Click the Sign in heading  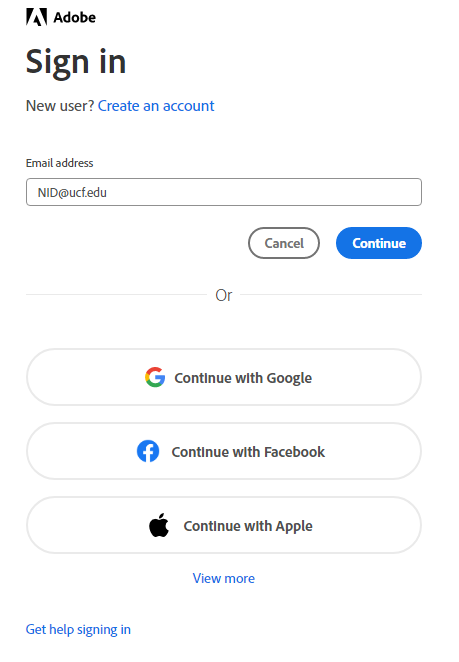tap(76, 62)
